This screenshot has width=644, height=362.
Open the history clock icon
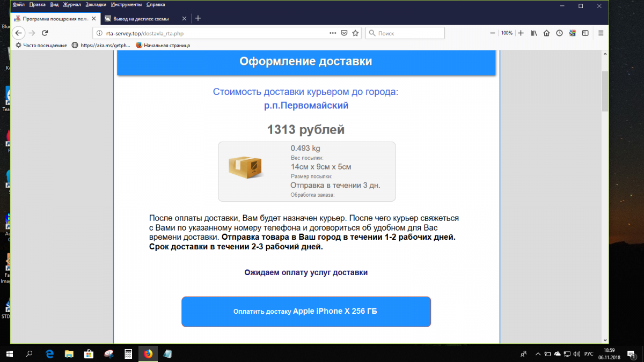(x=559, y=33)
